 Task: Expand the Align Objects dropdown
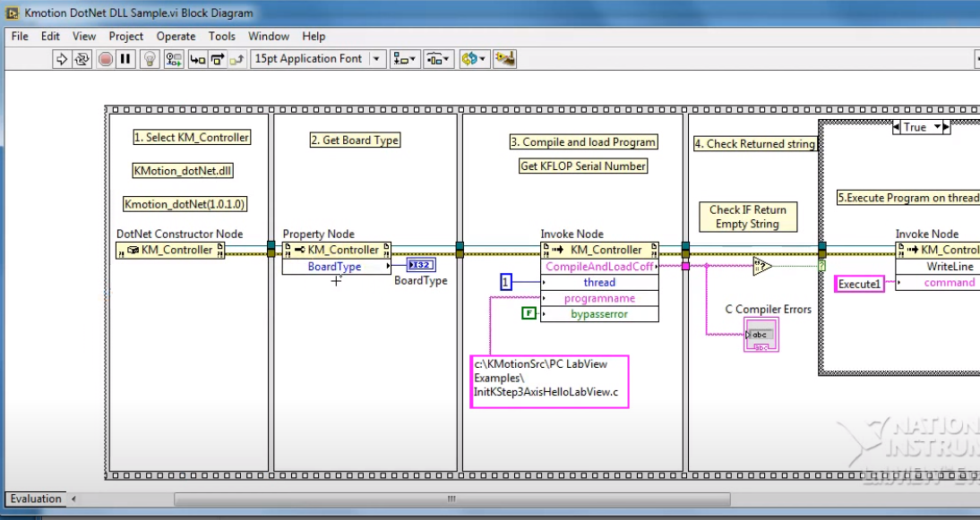(406, 59)
